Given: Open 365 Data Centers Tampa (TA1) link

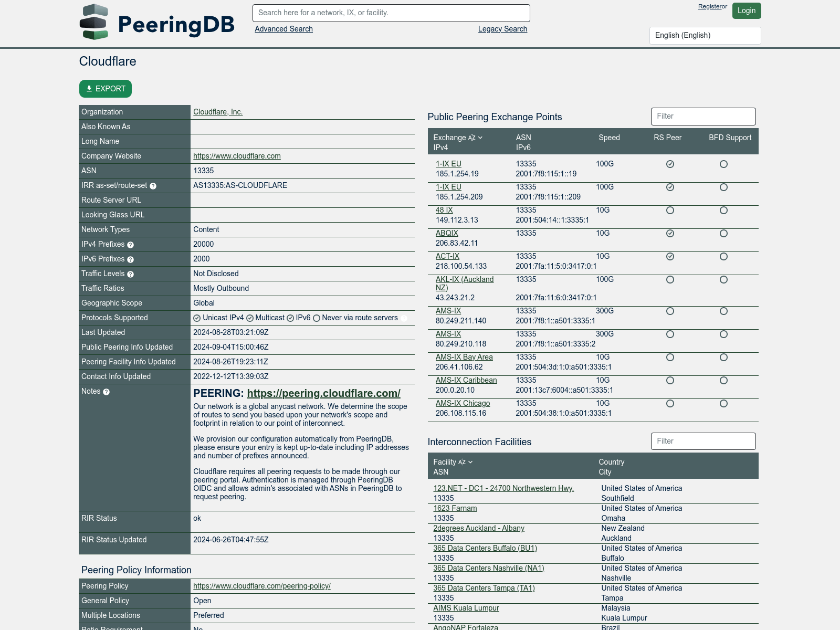Looking at the screenshot, I should click(x=484, y=588).
